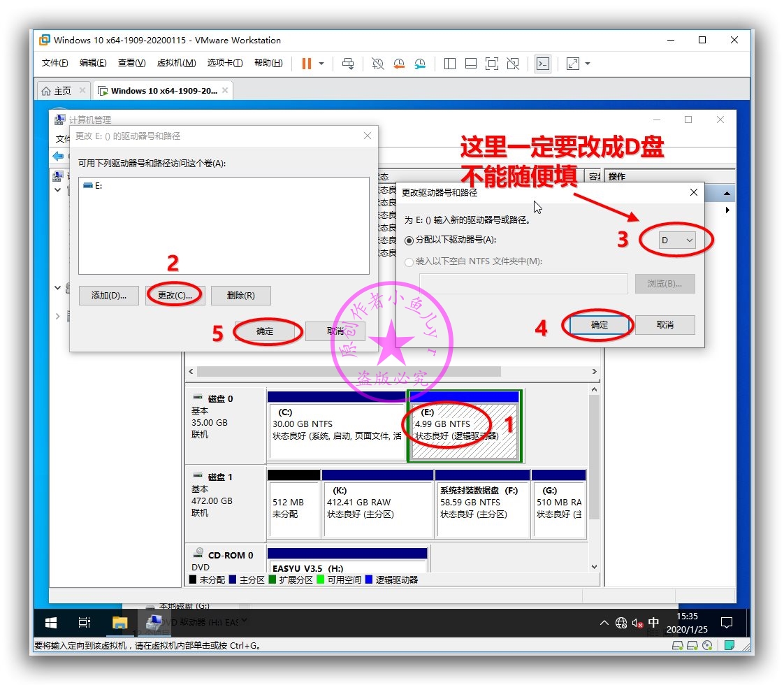784x685 pixels.
Task: Select 分配以下驱动器号 radio button
Action: (409, 240)
